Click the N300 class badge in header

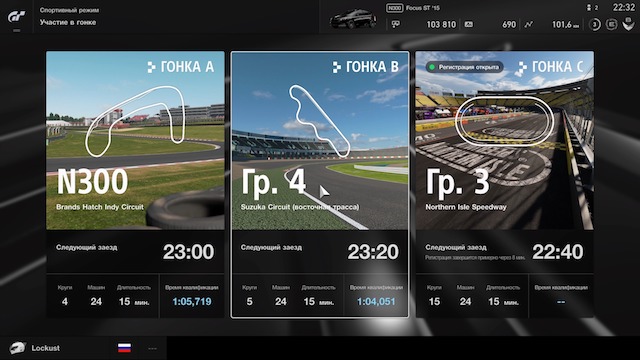point(394,8)
